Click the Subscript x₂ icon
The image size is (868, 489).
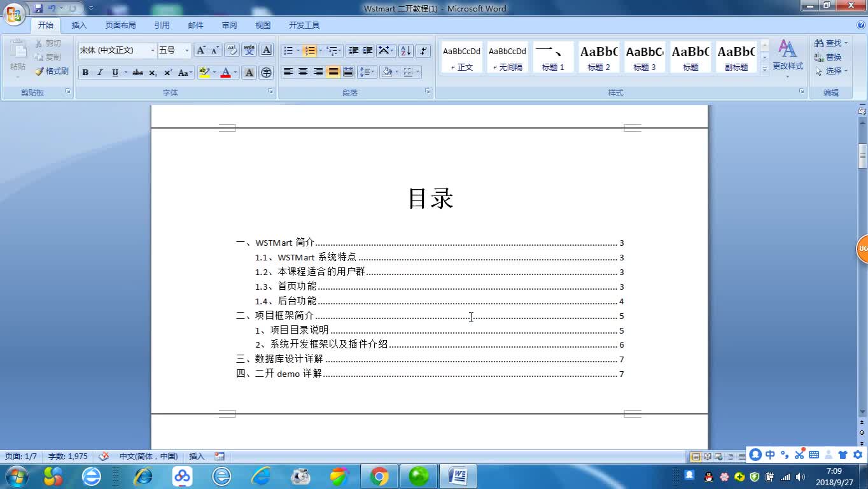pyautogui.click(x=153, y=73)
